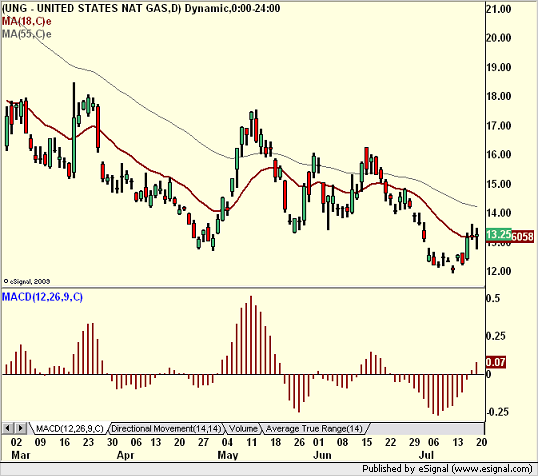Screen dimensions: 538x476
Task: Select the MACD(12,26,9,C) tab
Action: pyautogui.click(x=70, y=429)
